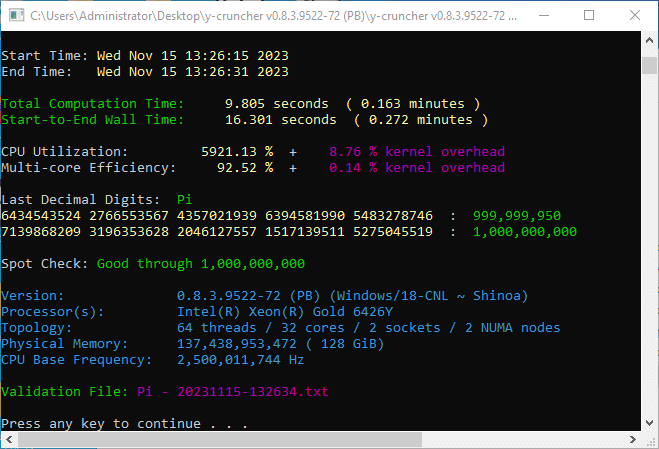This screenshot has height=449, width=659.
Task: Click the 'Start-to-End Wall Time:' label
Action: pyautogui.click(x=92, y=120)
